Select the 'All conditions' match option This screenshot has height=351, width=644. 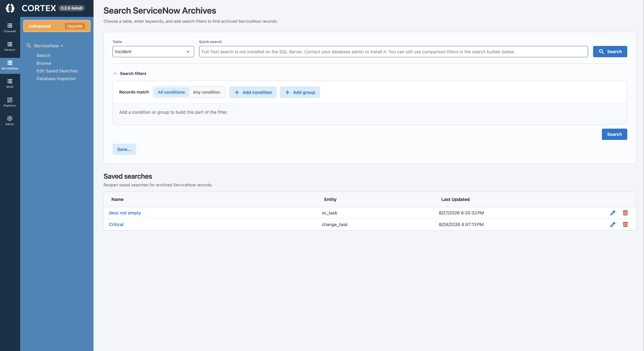pos(171,92)
